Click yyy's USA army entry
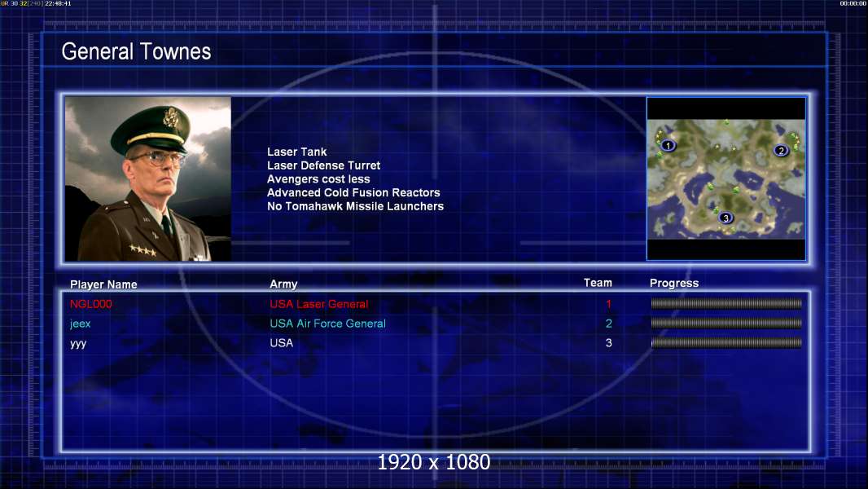868x489 pixels. click(281, 343)
